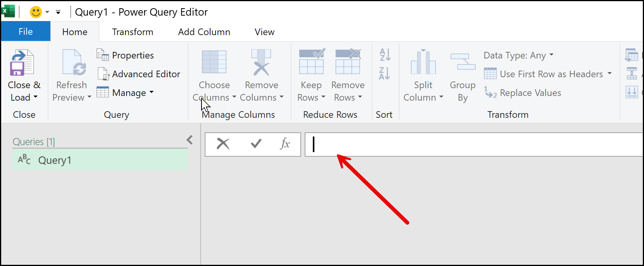Click the Choose Columns icon

coord(214,62)
